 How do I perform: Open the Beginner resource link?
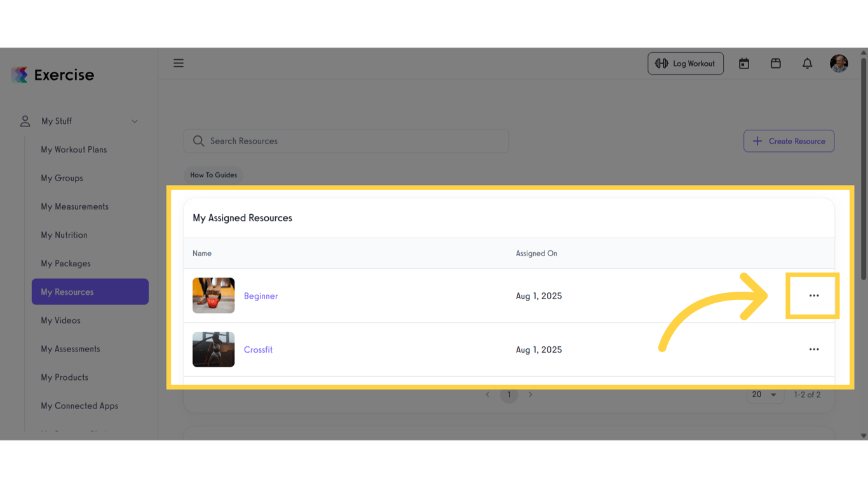pos(261,295)
